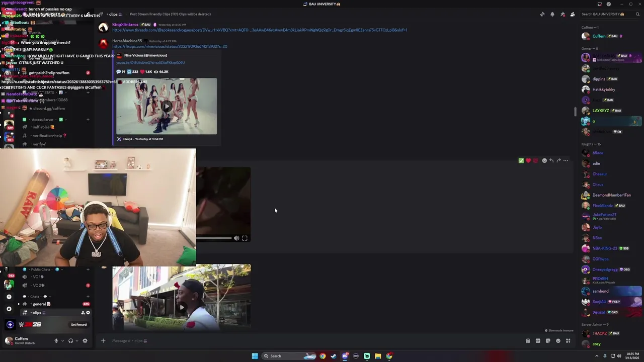Add green checkmark reaction to hovered message
644x362 pixels.
pos(521,160)
